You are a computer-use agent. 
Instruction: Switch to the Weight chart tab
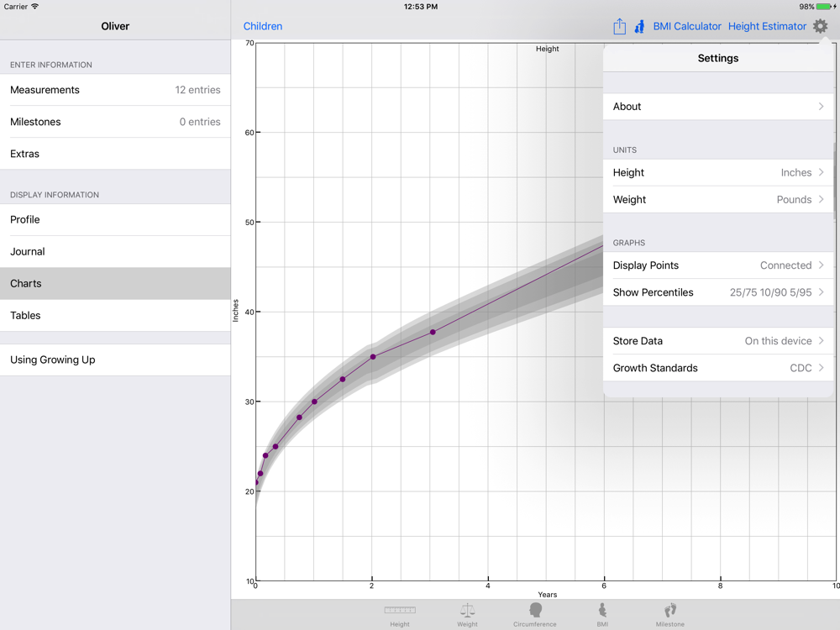click(x=467, y=616)
